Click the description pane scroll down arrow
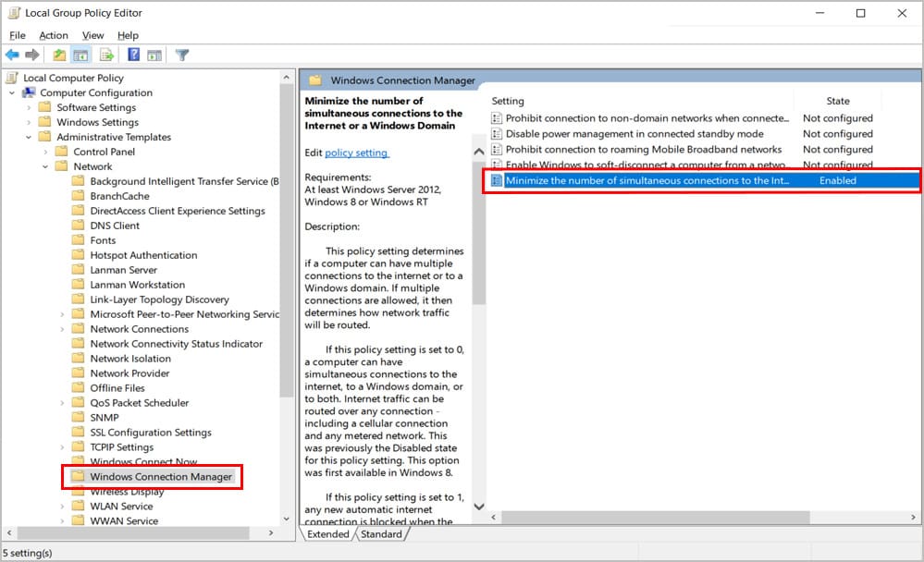Viewport: 924px width, 562px height. [479, 507]
